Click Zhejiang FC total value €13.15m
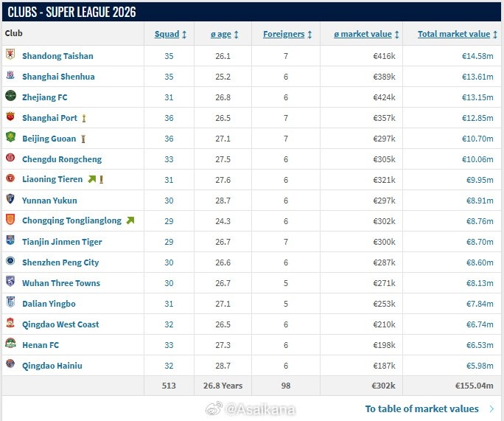The width and height of the screenshot is (504, 421). (x=477, y=97)
